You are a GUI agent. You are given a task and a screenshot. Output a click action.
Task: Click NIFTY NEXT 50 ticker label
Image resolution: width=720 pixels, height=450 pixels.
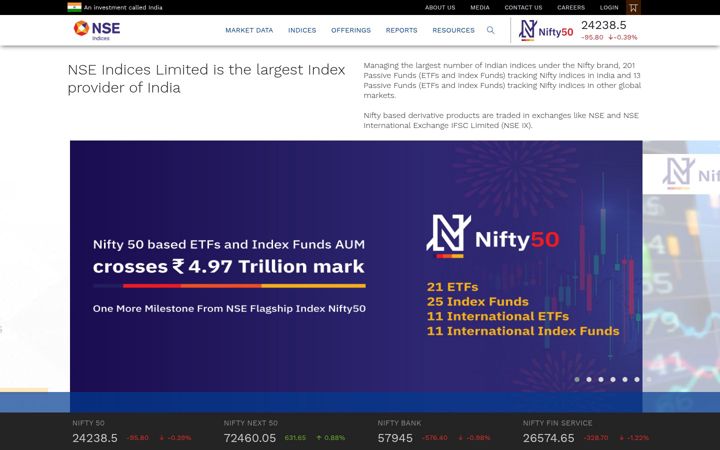click(x=251, y=423)
